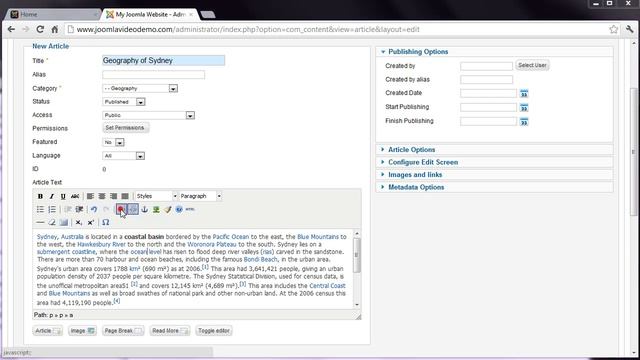Click the Set Permissions button
Viewport: 640px width, 360px height.
coord(125,128)
